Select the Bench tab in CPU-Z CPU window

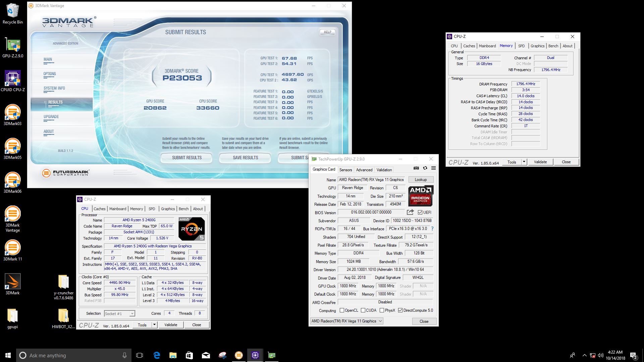coord(183,208)
